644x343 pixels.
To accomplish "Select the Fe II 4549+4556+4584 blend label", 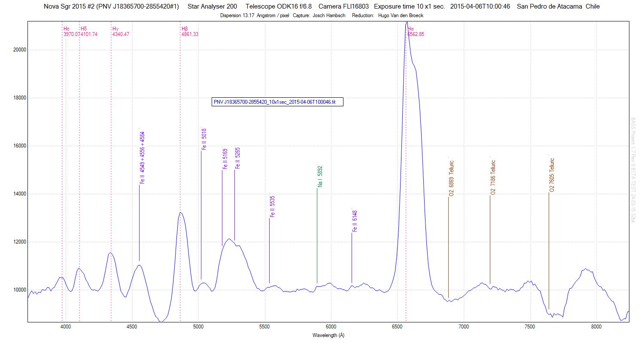I will pos(142,158).
